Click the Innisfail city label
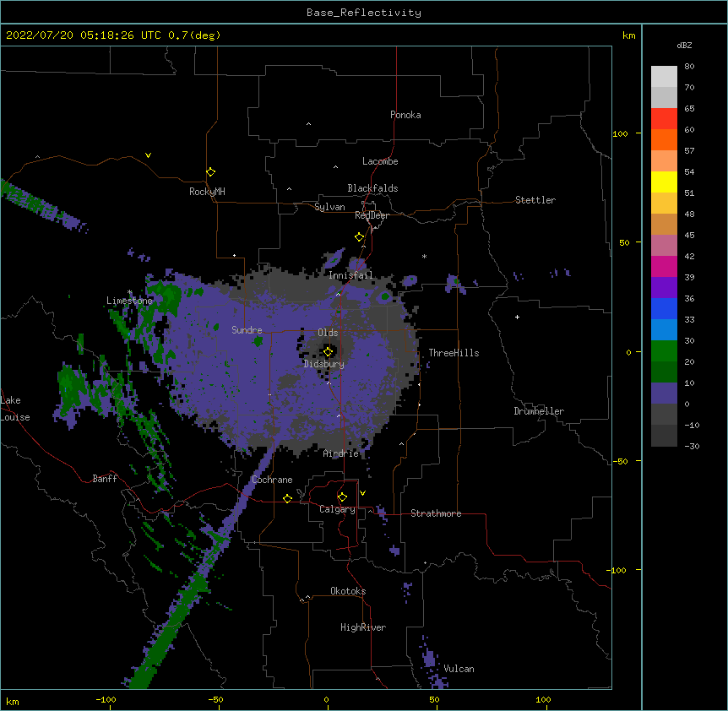Image resolution: width=728 pixels, height=711 pixels. pyautogui.click(x=350, y=275)
